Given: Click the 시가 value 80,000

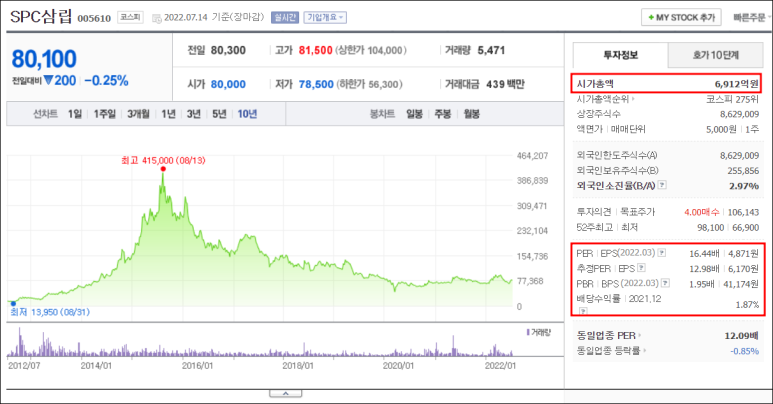Looking at the screenshot, I should pyautogui.click(x=228, y=84).
